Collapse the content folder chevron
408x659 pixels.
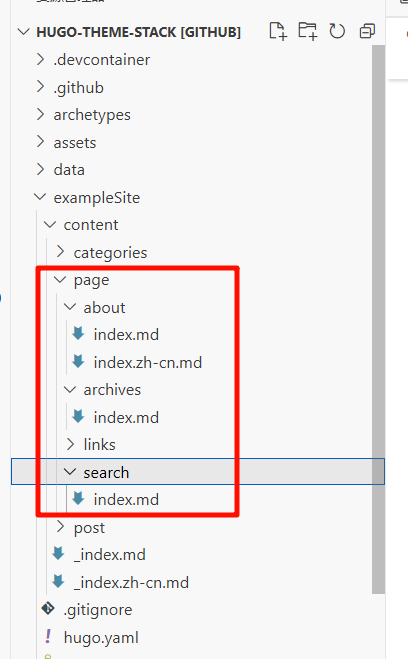(50, 224)
